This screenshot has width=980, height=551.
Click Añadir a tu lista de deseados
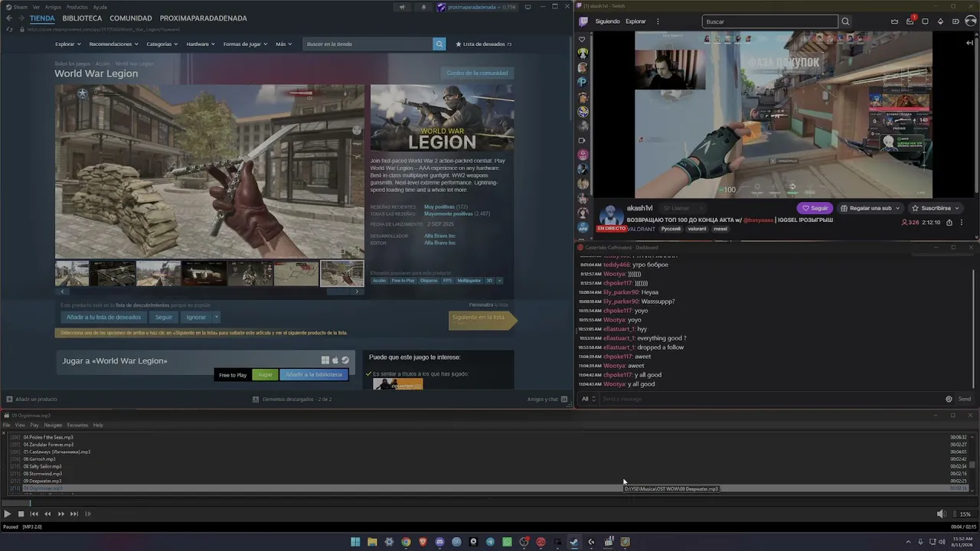(103, 317)
